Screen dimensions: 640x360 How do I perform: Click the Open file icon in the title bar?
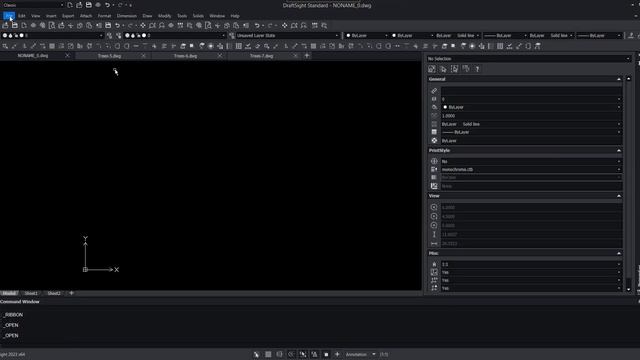point(79,5)
